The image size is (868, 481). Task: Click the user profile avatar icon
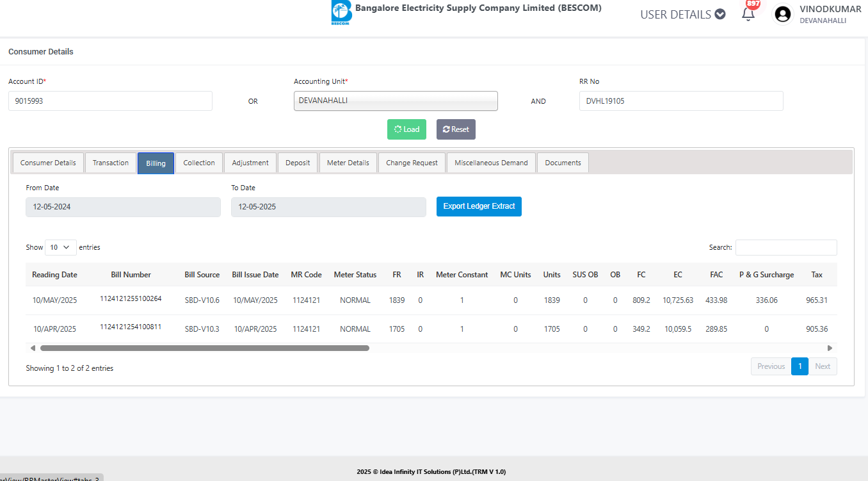pyautogui.click(x=783, y=14)
